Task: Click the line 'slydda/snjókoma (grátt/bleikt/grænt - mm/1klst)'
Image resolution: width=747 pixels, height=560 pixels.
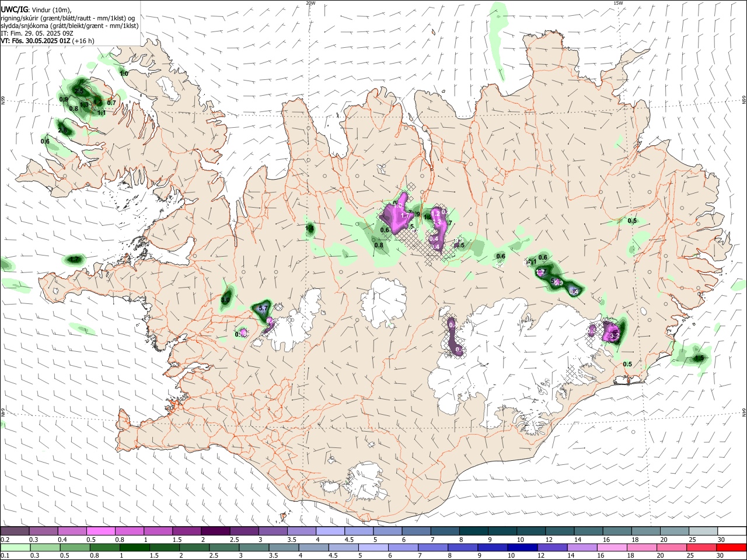Action: pyautogui.click(x=69, y=26)
